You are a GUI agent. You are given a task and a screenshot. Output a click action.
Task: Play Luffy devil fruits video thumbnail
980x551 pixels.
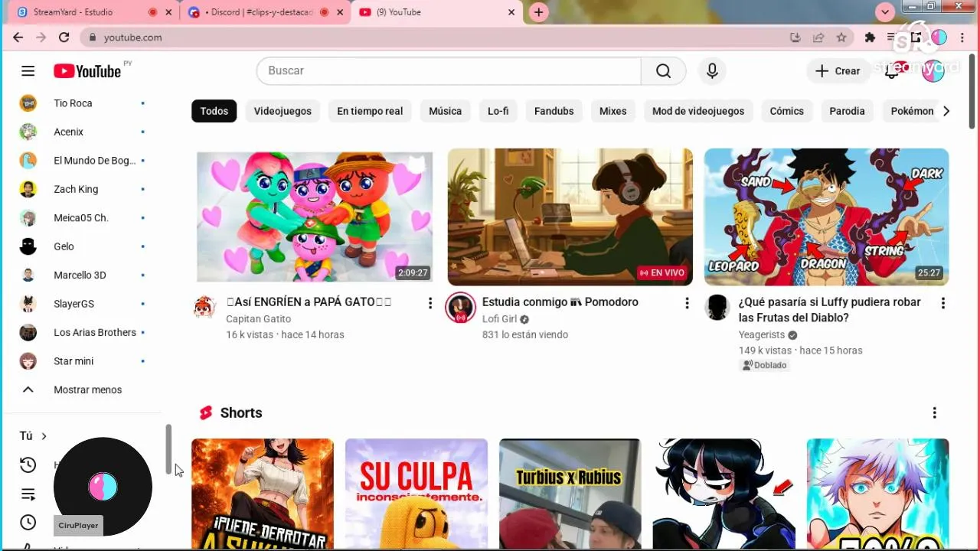click(x=826, y=217)
